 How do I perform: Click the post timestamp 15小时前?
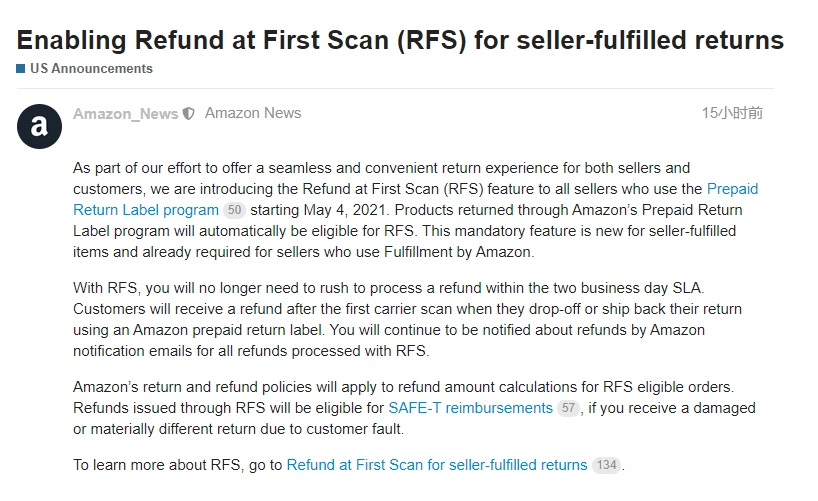732,113
